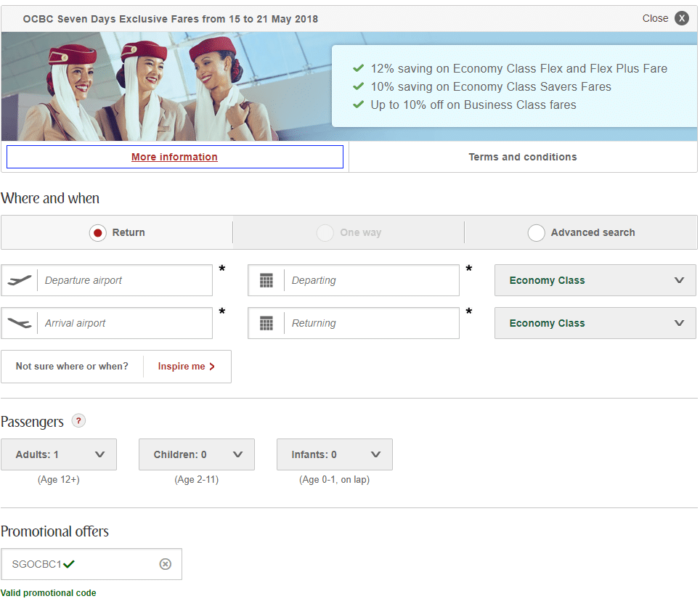Click the Where and when heading
Screen dimensions: 700x604
click(50, 198)
